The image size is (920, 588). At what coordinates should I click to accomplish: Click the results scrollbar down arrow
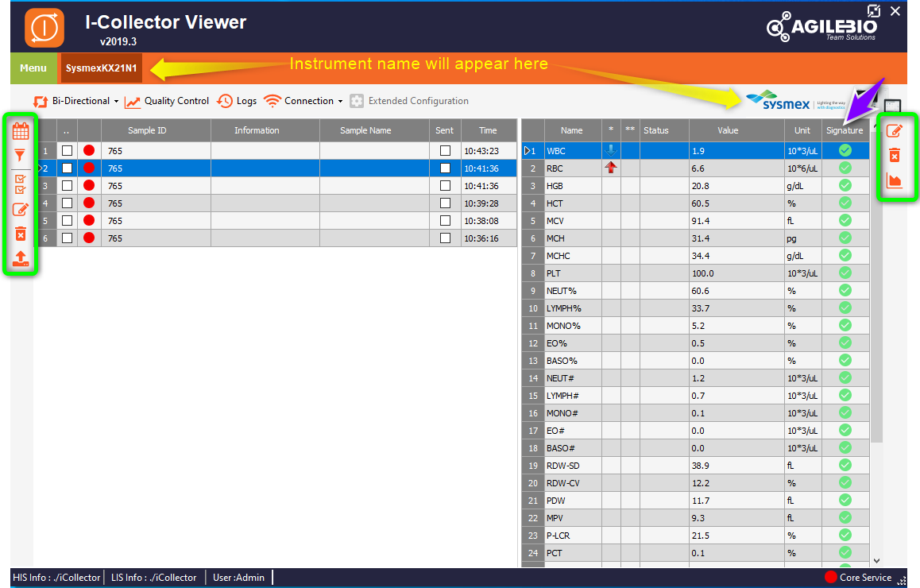click(x=876, y=561)
